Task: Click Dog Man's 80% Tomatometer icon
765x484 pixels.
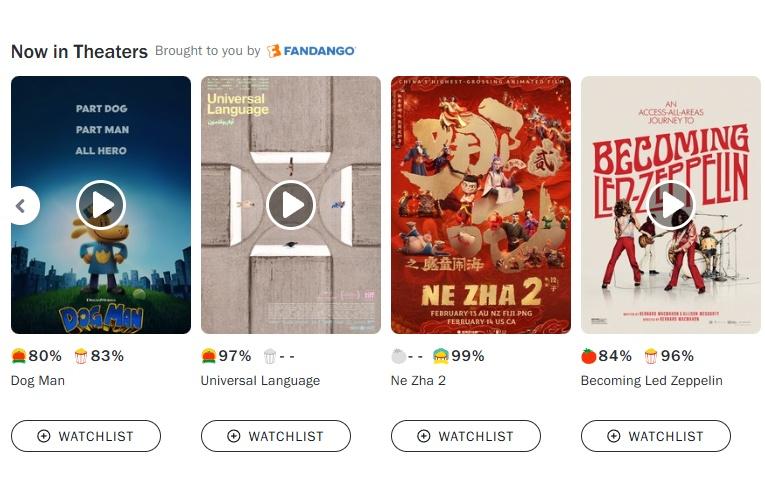Action: (19, 356)
